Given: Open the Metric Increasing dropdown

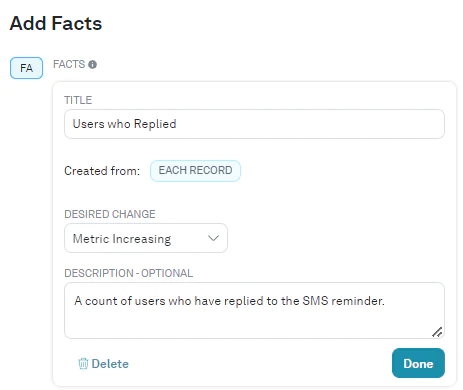Looking at the screenshot, I should coord(146,238).
